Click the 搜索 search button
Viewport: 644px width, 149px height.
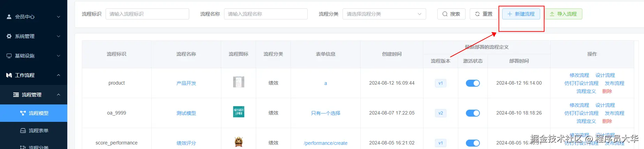[x=451, y=14]
